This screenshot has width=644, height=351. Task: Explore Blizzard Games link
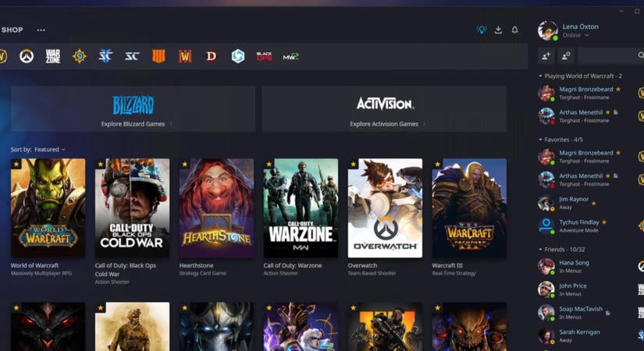click(137, 123)
